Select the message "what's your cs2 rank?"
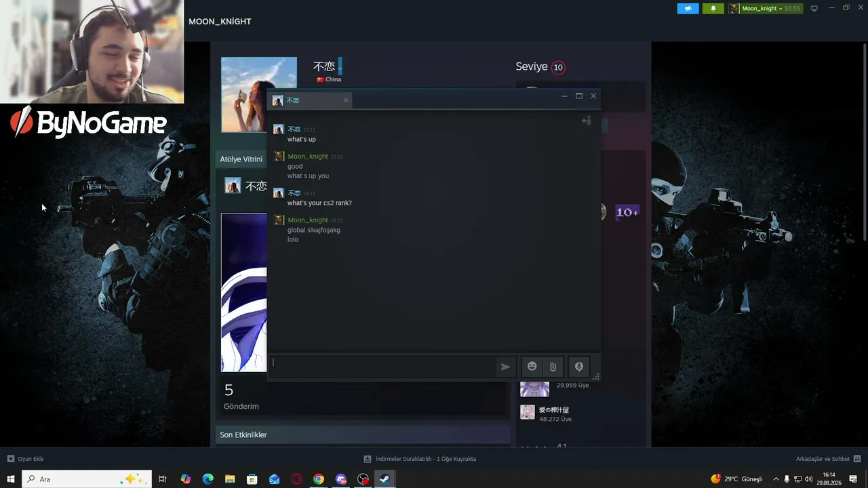Image resolution: width=868 pixels, height=488 pixels. coord(319,203)
